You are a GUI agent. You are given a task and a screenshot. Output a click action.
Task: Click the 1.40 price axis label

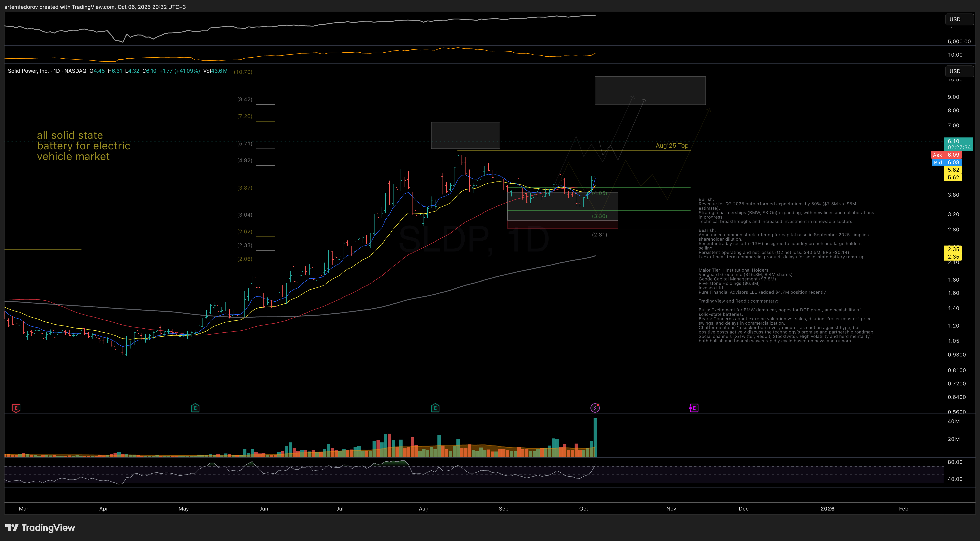(x=953, y=308)
